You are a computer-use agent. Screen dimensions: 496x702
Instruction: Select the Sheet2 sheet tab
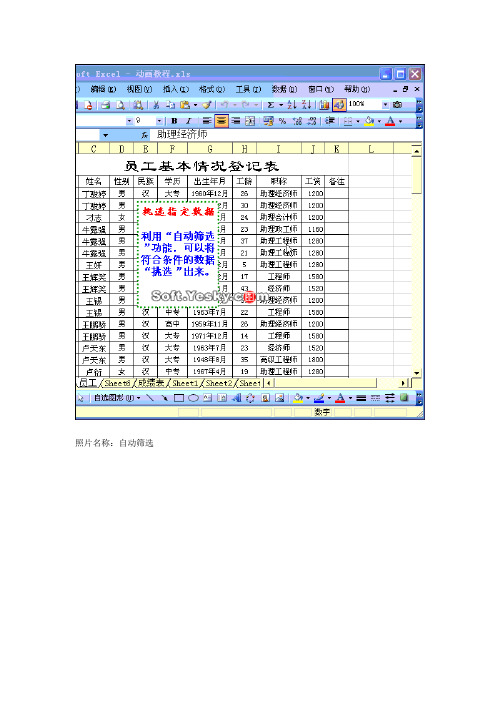(x=219, y=383)
